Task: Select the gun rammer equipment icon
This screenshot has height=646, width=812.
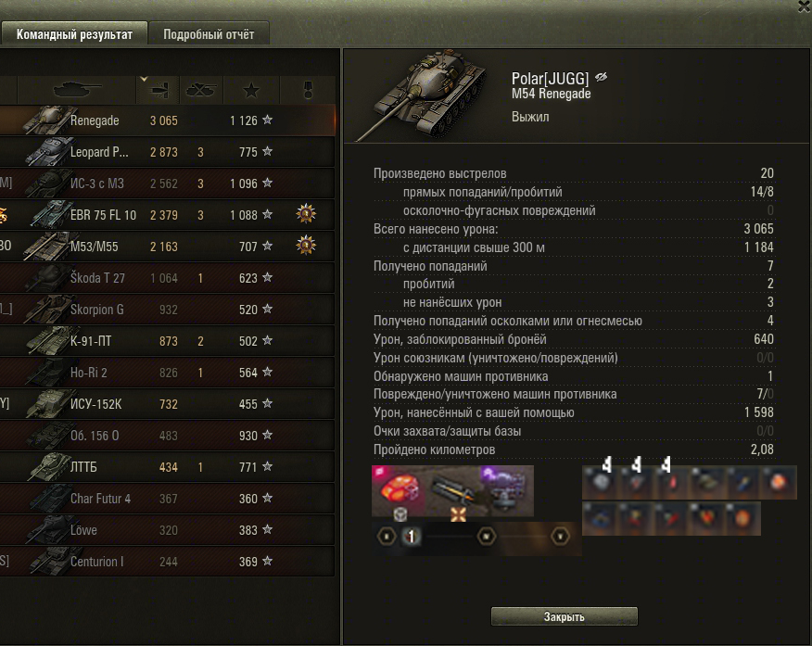Action: (452, 491)
